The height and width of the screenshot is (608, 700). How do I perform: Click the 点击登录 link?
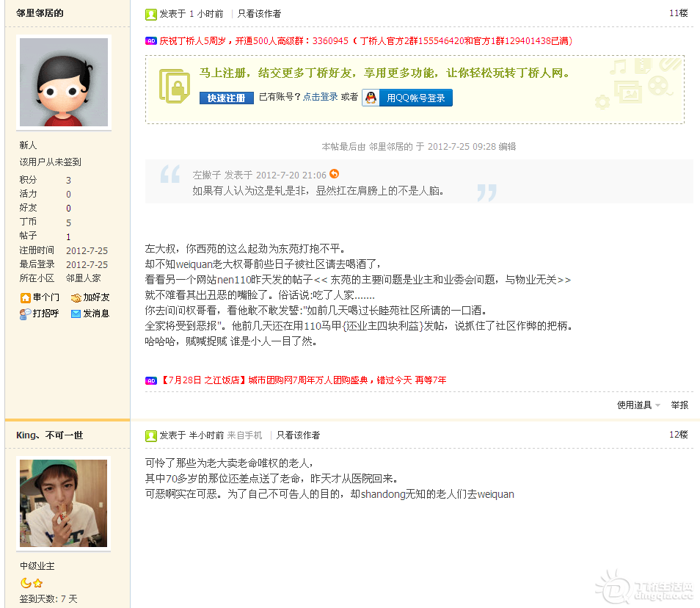[321, 97]
